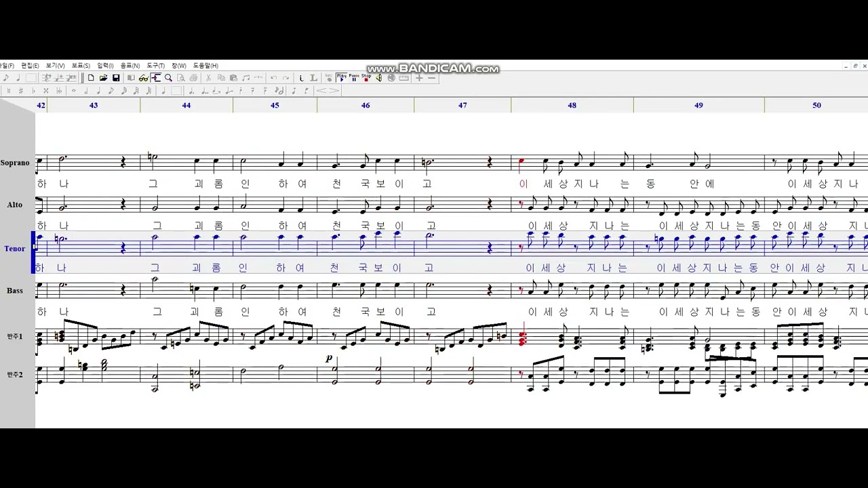Jump to measure 44 on the ruler

click(186, 105)
